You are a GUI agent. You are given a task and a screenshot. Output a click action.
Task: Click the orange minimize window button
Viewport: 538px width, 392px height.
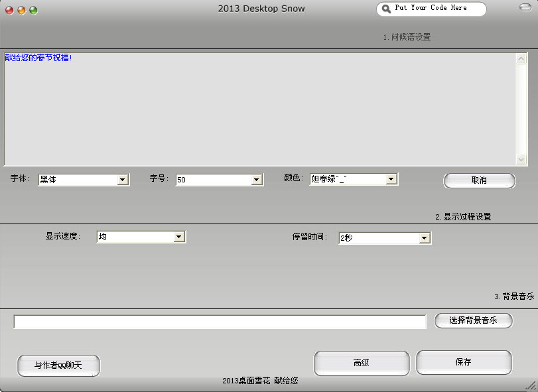point(21,11)
